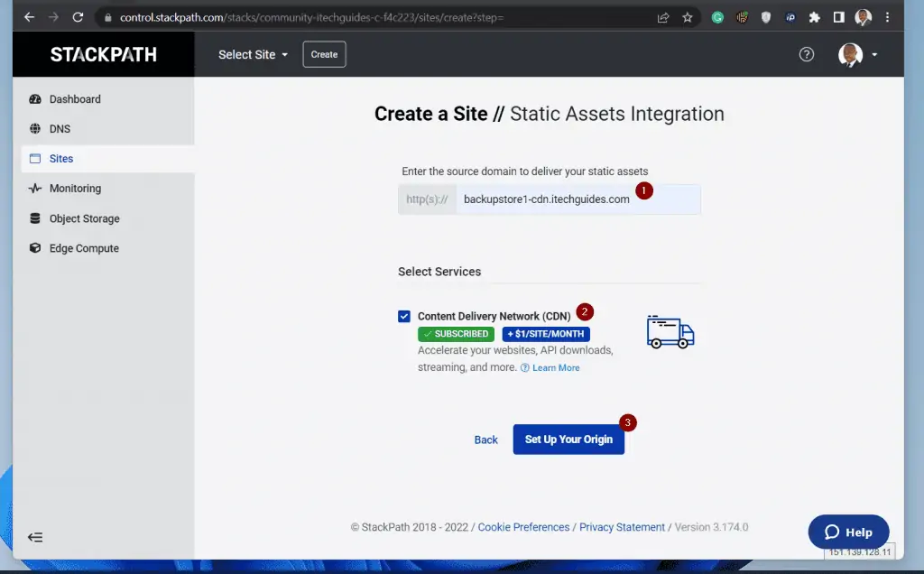Click the Create button in header
924x574 pixels.
coord(324,54)
